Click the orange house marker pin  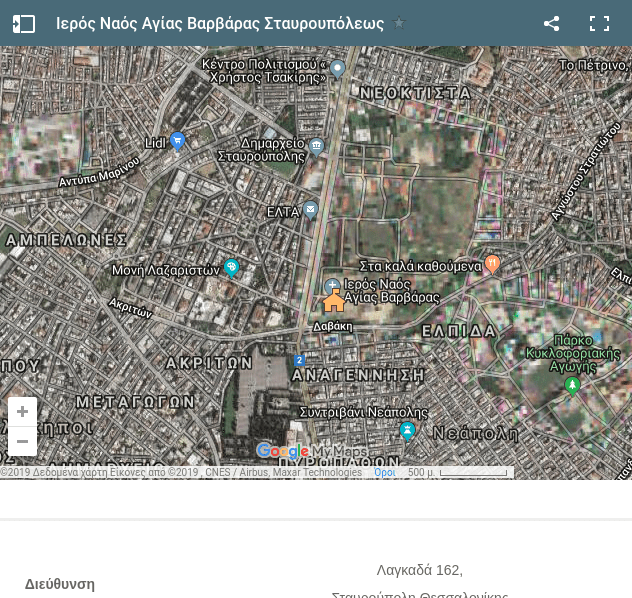tap(334, 302)
